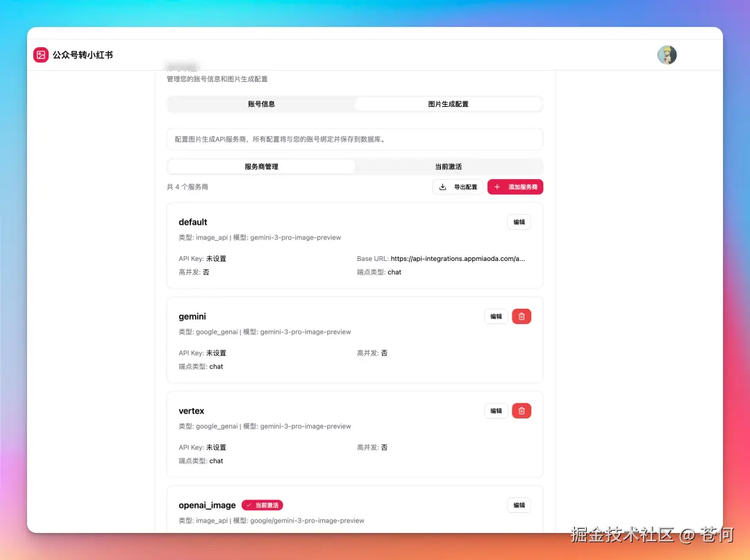Click the 共 4 个服务商 count text
Image resolution: width=750 pixels, height=560 pixels.
[x=187, y=187]
